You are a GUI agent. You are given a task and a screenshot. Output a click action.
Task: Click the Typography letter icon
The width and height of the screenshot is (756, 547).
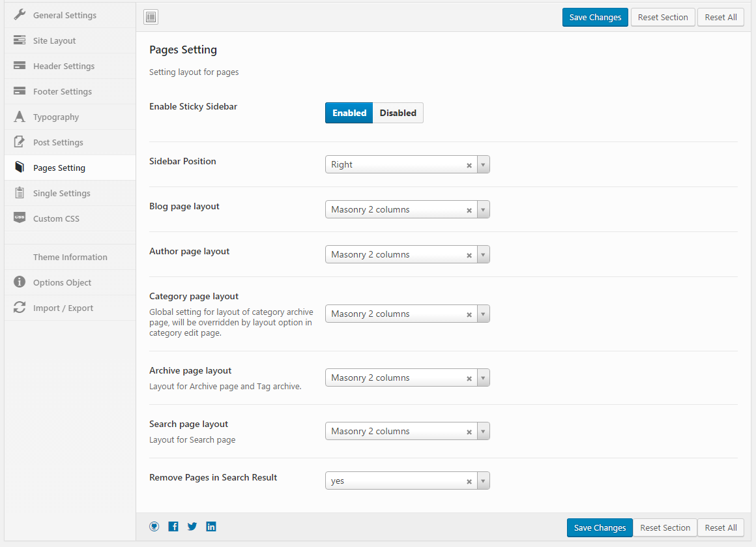tap(20, 117)
